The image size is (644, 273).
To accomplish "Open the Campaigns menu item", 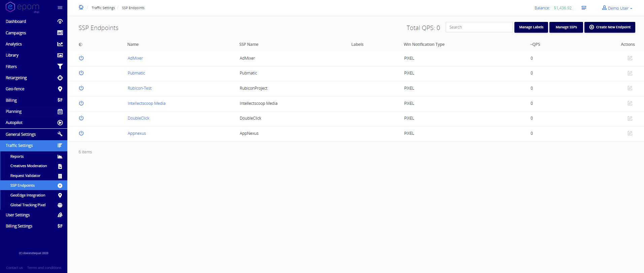I will (x=34, y=33).
